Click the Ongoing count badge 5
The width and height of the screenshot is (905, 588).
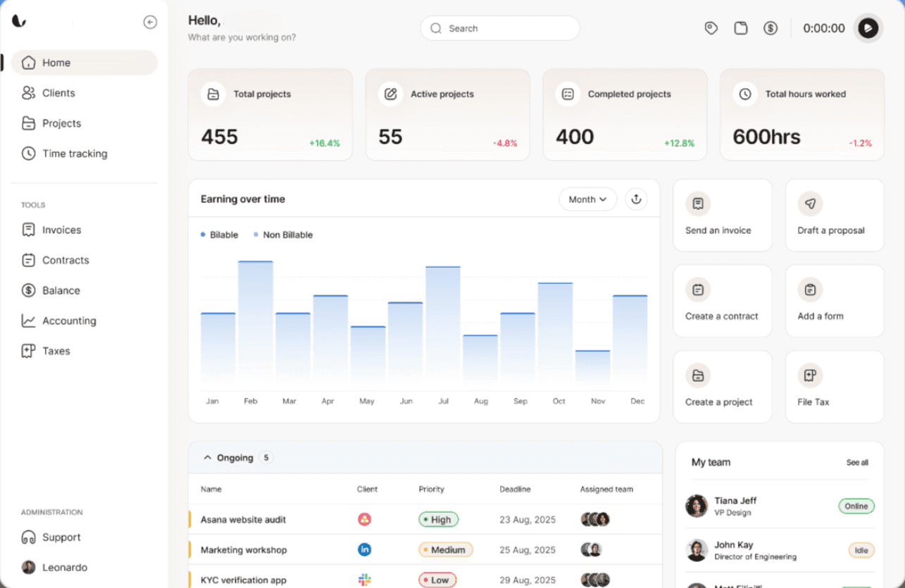(x=266, y=458)
